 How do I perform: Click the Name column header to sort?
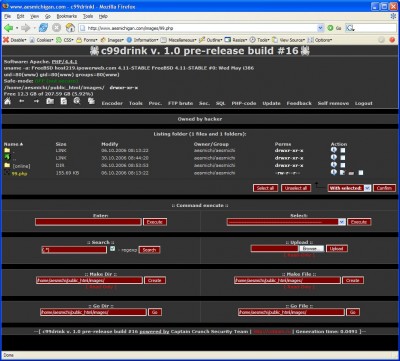[13, 144]
